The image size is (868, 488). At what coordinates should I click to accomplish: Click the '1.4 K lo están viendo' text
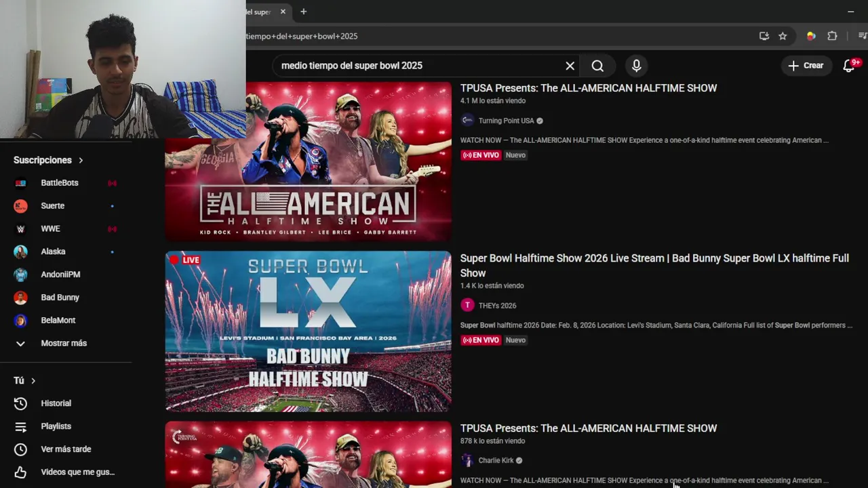(492, 286)
